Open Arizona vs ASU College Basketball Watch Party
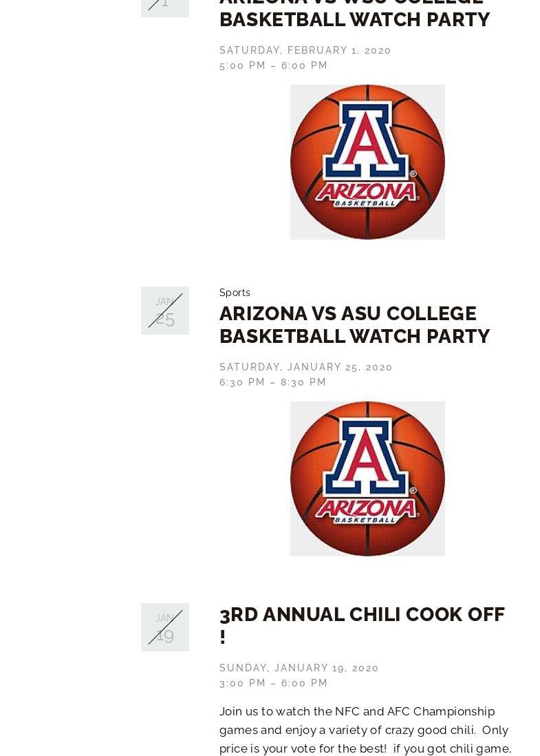 coord(354,325)
